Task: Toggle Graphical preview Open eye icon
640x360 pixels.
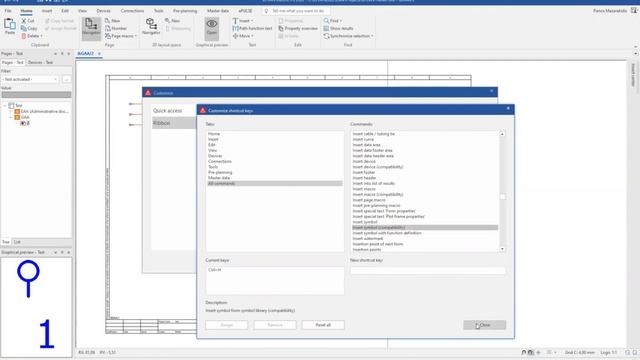Action: [211, 24]
